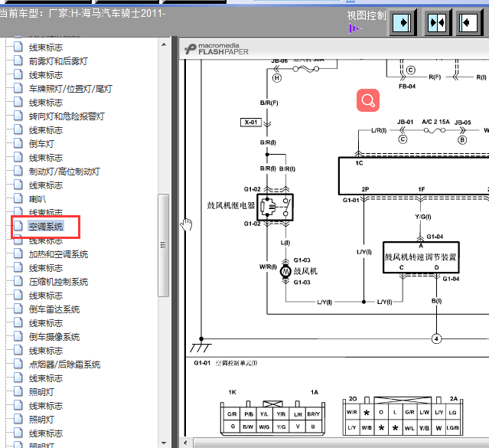Image resolution: width=489 pixels, height=448 pixels.
Task: Click the page icon beside 倒车灯
Action: [x=18, y=143]
